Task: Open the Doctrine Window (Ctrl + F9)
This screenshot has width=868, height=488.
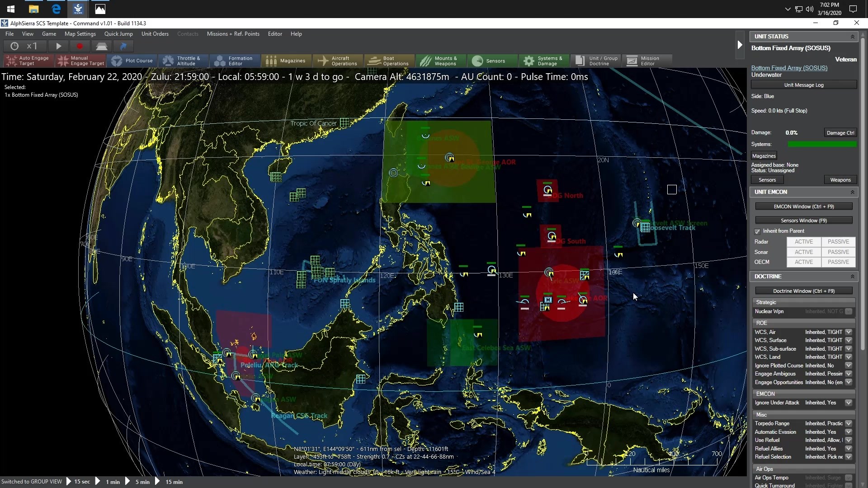Action: coord(804,291)
